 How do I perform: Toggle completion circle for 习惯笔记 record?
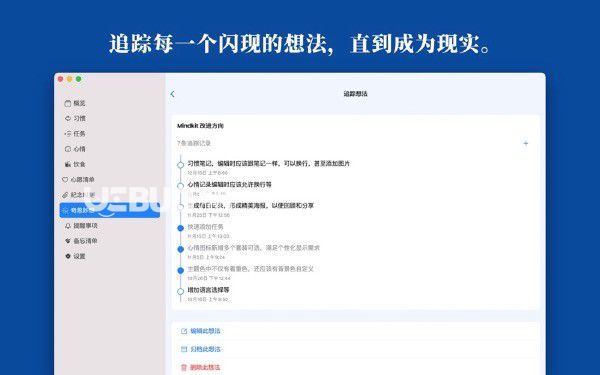tap(181, 165)
